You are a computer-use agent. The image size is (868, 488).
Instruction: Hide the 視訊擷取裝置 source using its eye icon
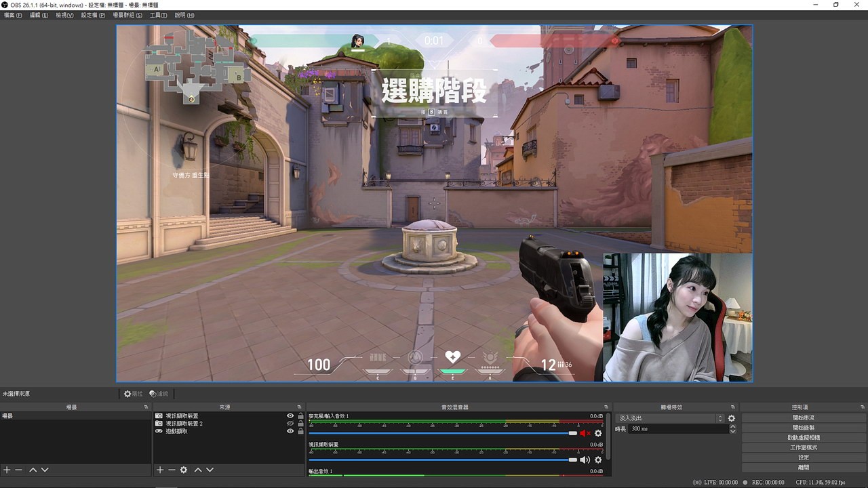coord(290,415)
